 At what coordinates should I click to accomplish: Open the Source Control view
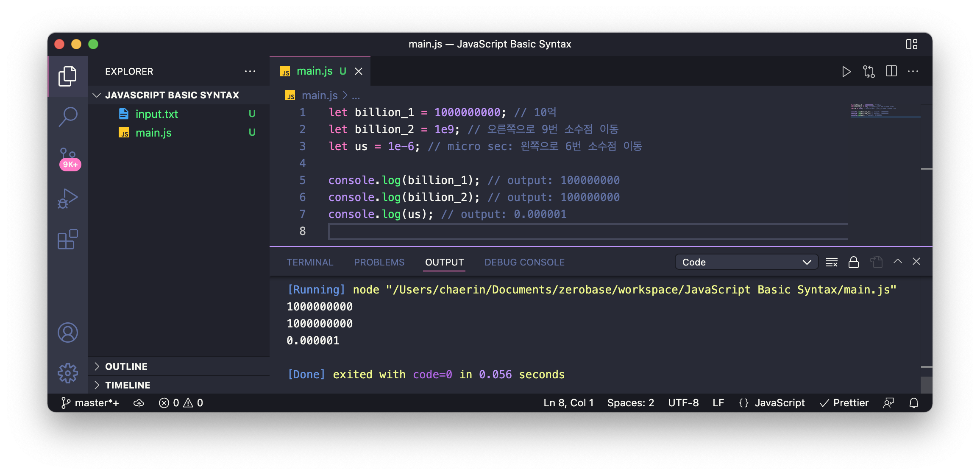(68, 158)
